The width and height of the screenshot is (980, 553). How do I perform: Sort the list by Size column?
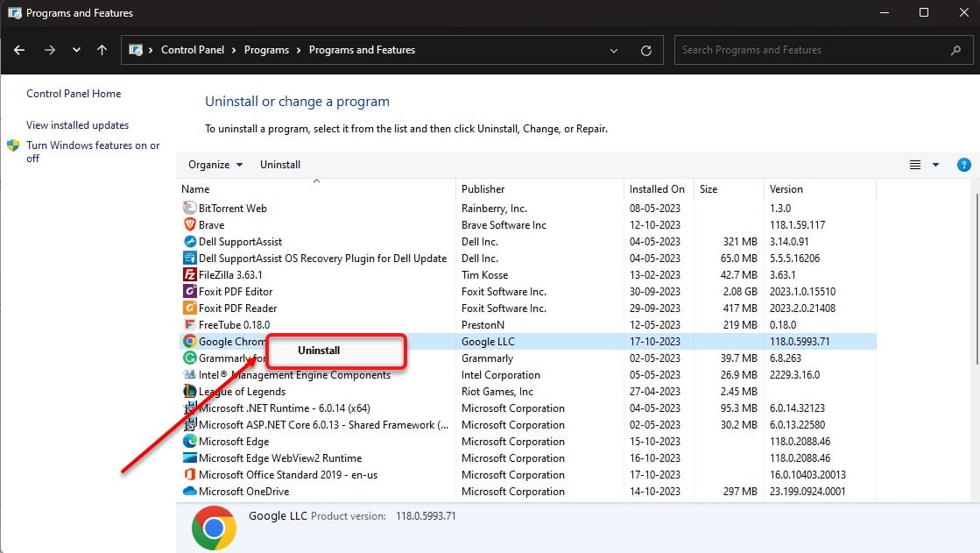click(x=729, y=189)
